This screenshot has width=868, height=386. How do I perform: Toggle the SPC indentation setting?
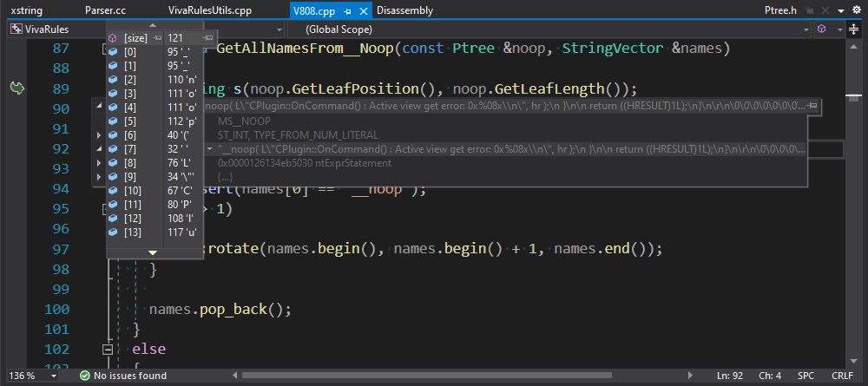806,376
